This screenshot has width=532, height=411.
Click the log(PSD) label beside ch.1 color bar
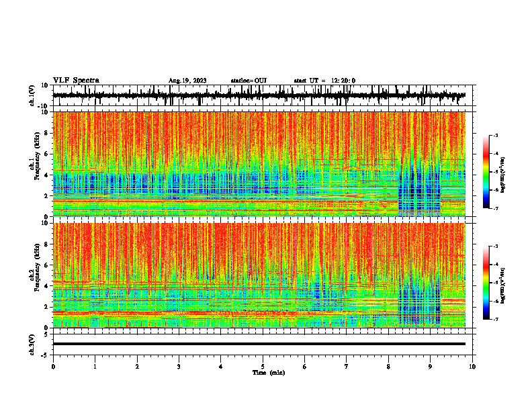pos(503,175)
